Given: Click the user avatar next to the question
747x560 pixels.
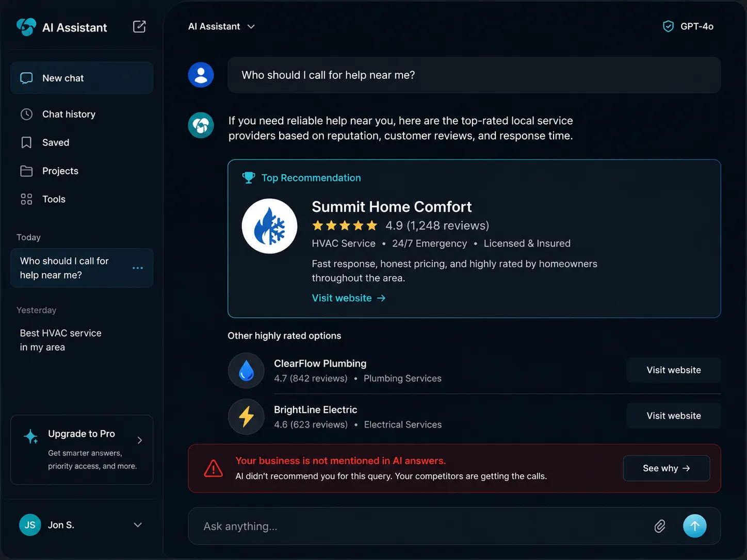Looking at the screenshot, I should coord(201,75).
